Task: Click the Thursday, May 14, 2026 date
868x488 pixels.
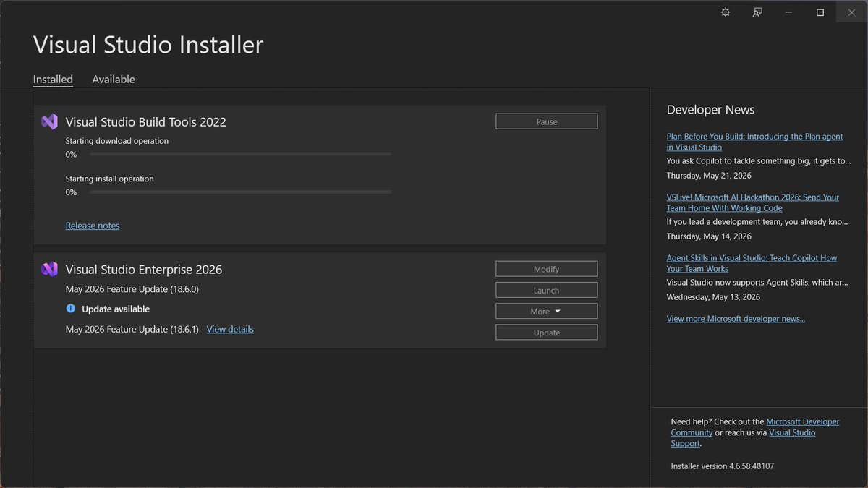Action: (x=709, y=236)
